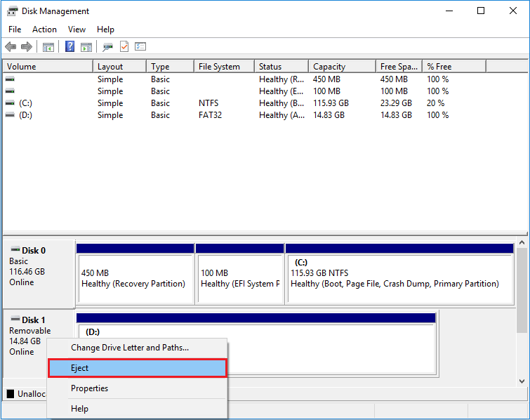Choose Help in the context menu

(x=137, y=409)
